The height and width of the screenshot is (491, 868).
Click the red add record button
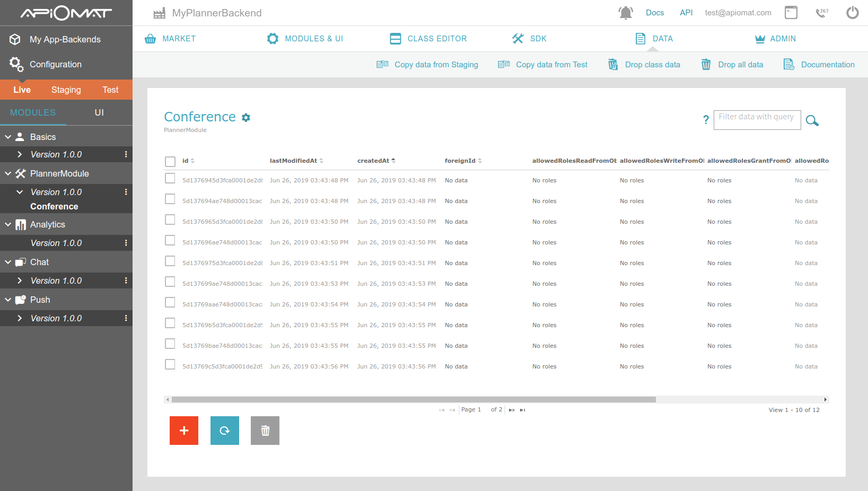184,431
